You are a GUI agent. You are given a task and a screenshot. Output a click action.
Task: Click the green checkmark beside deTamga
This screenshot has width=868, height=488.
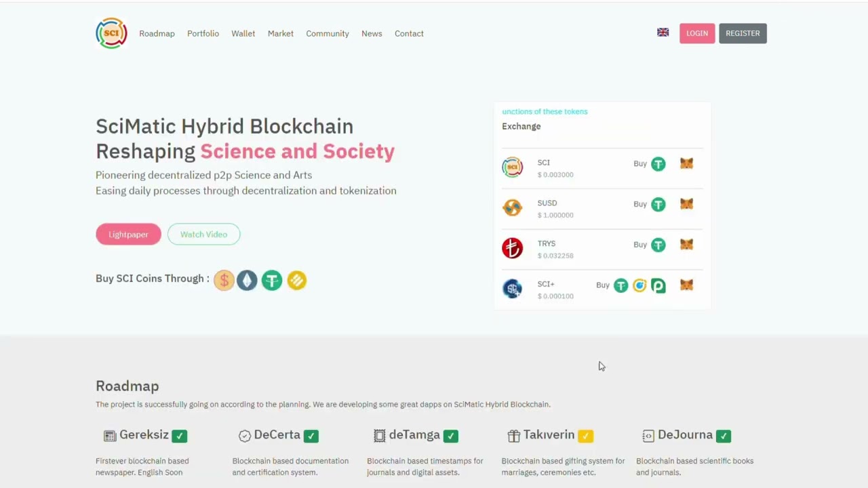tap(451, 436)
